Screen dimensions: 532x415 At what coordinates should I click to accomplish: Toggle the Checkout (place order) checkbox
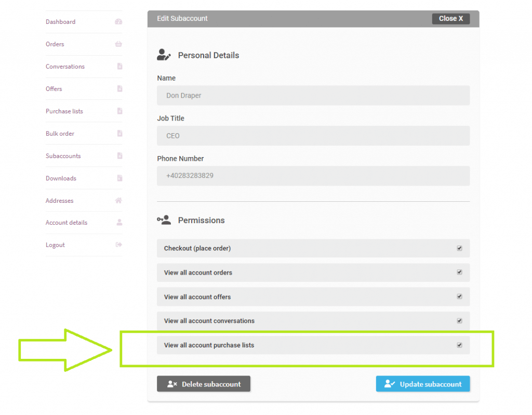pyautogui.click(x=459, y=248)
